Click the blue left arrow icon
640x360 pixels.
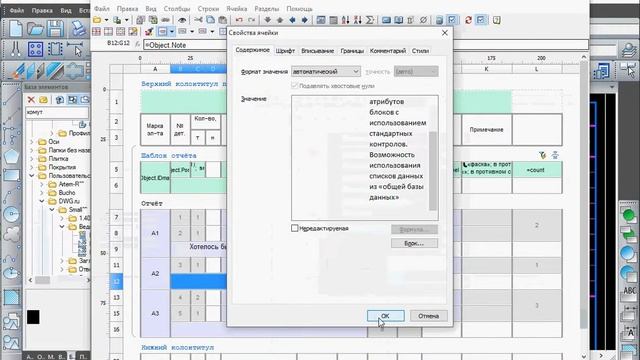pyautogui.click(x=292, y=20)
